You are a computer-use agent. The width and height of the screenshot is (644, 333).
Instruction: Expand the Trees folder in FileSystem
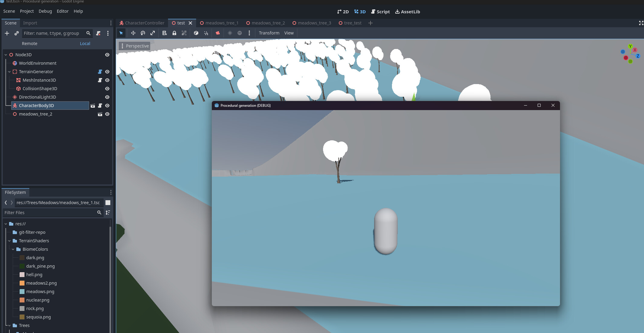(x=9, y=325)
